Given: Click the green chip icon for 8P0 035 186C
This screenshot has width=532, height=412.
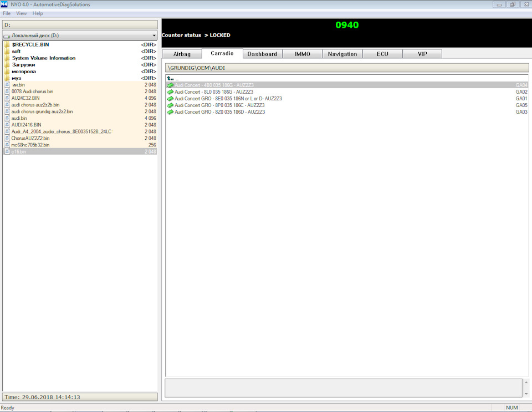Looking at the screenshot, I should [170, 105].
